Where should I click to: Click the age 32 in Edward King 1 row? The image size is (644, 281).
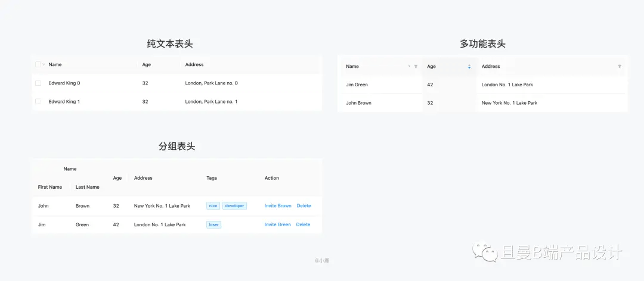tap(145, 101)
